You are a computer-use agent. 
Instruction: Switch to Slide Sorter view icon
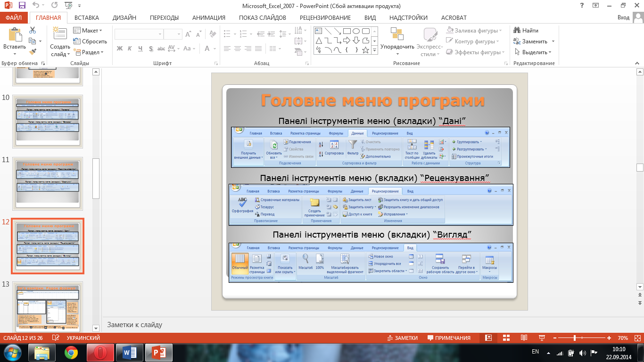tap(506, 338)
